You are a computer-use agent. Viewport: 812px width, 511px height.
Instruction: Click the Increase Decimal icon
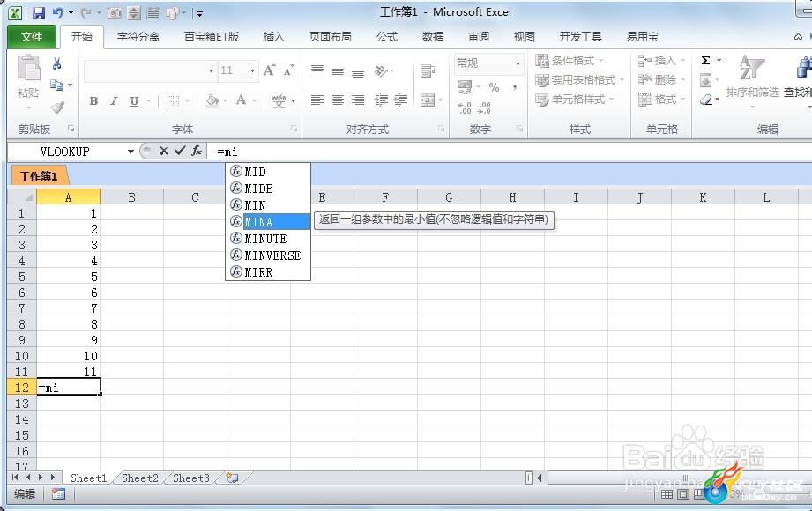465,107
